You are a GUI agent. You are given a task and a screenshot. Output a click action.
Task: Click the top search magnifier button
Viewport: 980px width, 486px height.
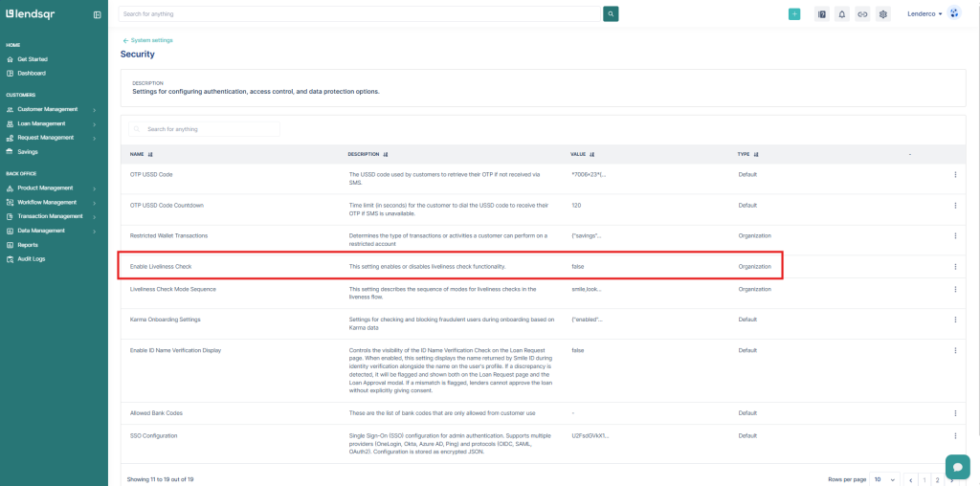click(x=611, y=14)
